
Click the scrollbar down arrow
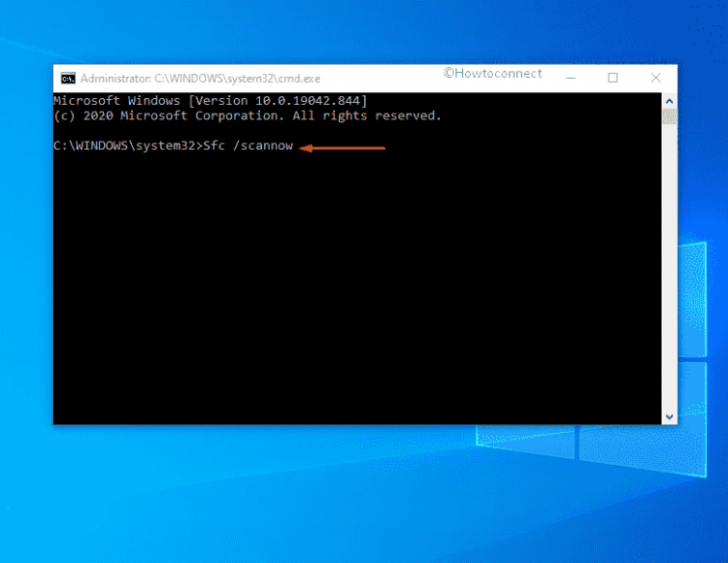coord(669,415)
